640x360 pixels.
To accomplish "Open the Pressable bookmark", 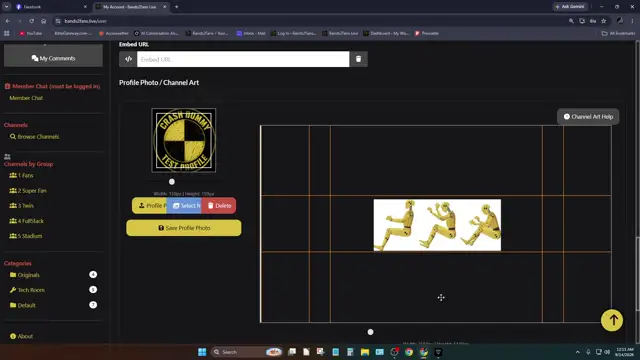I will pos(427,33).
